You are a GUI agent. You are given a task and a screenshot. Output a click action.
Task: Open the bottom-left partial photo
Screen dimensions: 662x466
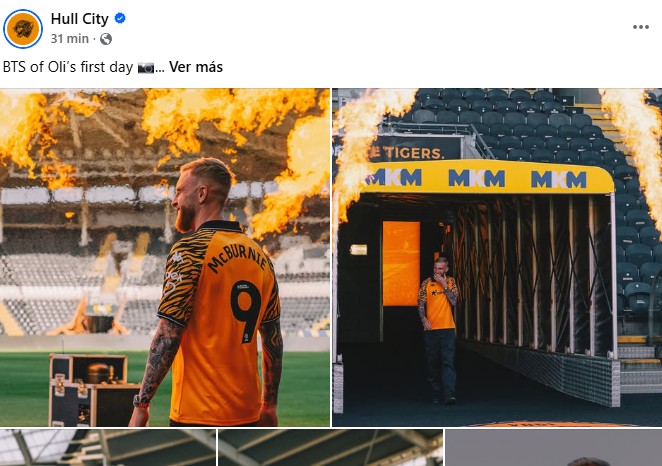(x=107, y=447)
